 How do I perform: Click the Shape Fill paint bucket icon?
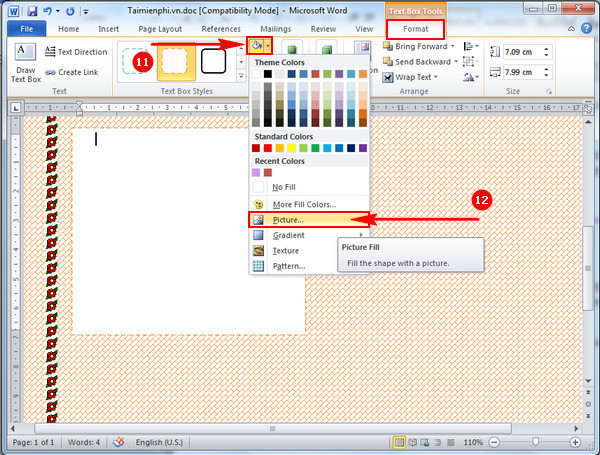tap(256, 46)
